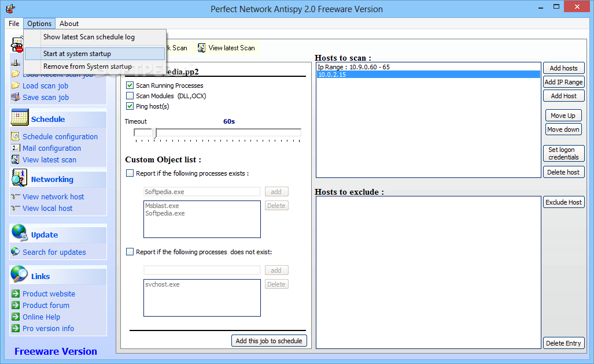Open Mail configuration link
This screenshot has height=364, width=594.
[x=51, y=148]
